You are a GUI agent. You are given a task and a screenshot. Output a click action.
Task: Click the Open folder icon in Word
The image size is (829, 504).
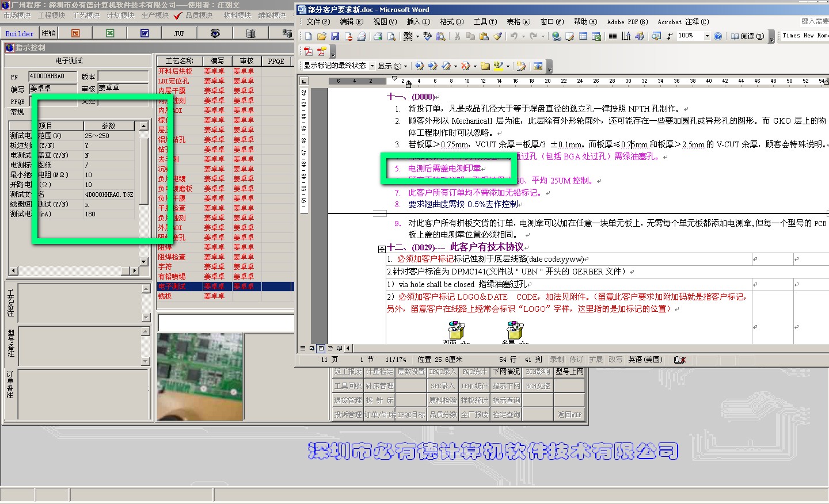pyautogui.click(x=321, y=36)
